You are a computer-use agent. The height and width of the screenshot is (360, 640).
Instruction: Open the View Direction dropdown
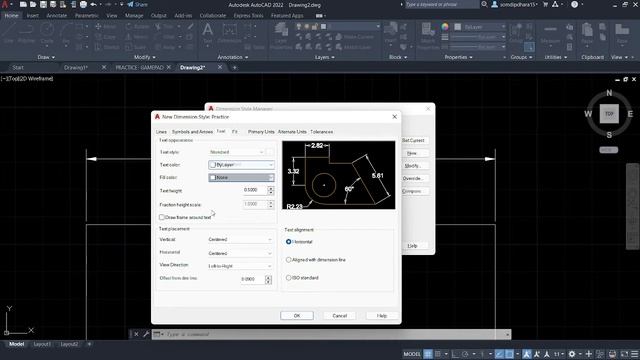pyautogui.click(x=240, y=266)
